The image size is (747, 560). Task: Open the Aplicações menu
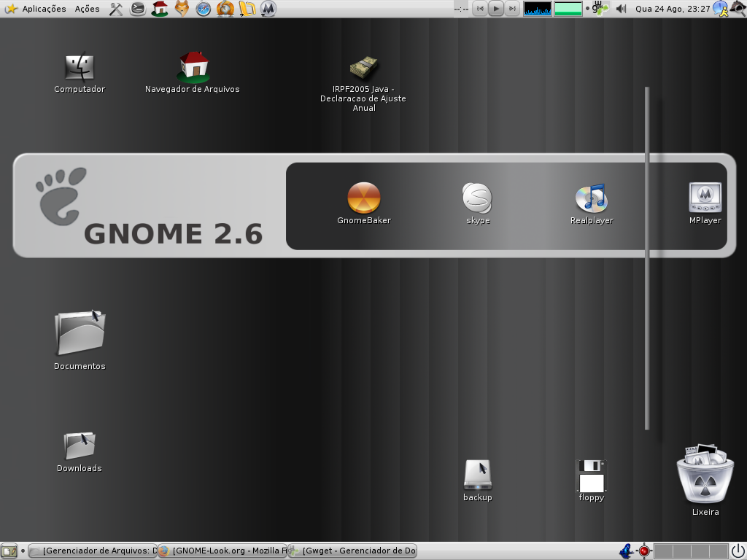coord(44,9)
